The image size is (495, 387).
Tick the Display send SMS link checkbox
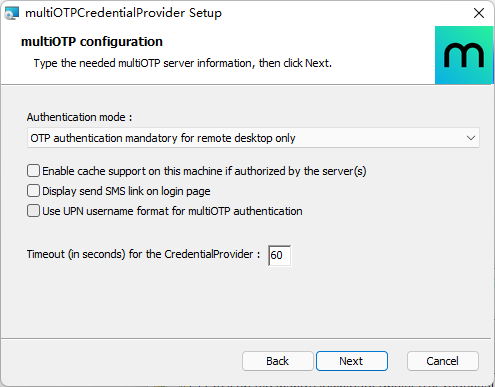point(33,191)
